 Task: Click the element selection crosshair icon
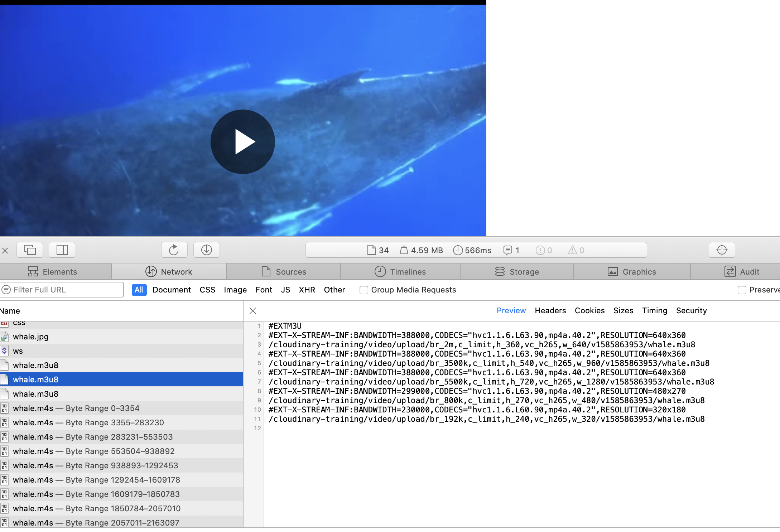[x=722, y=250]
